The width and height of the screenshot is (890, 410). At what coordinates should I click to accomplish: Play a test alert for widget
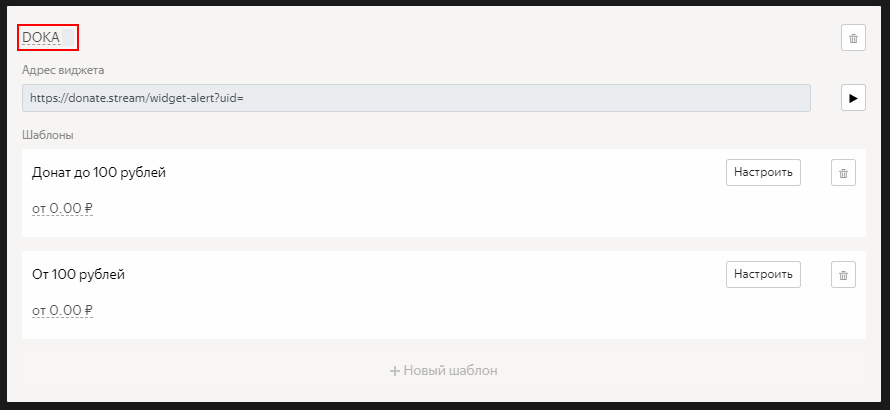[853, 98]
